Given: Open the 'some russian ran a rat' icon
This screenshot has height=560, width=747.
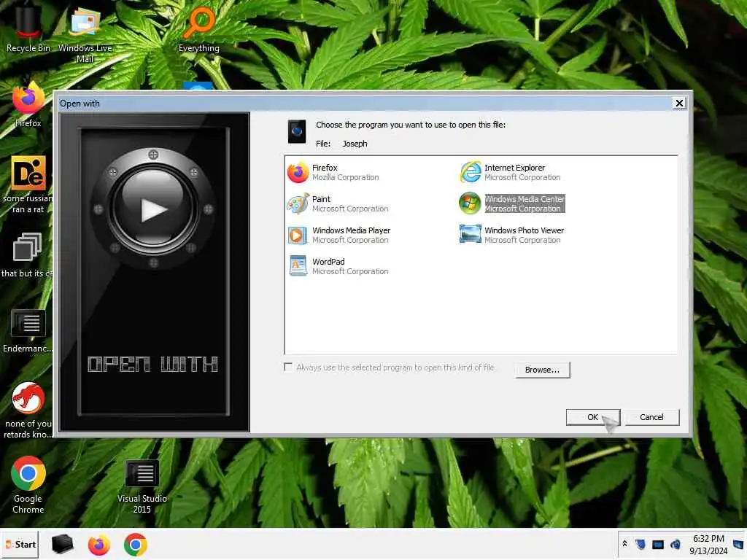Looking at the screenshot, I should tap(28, 184).
